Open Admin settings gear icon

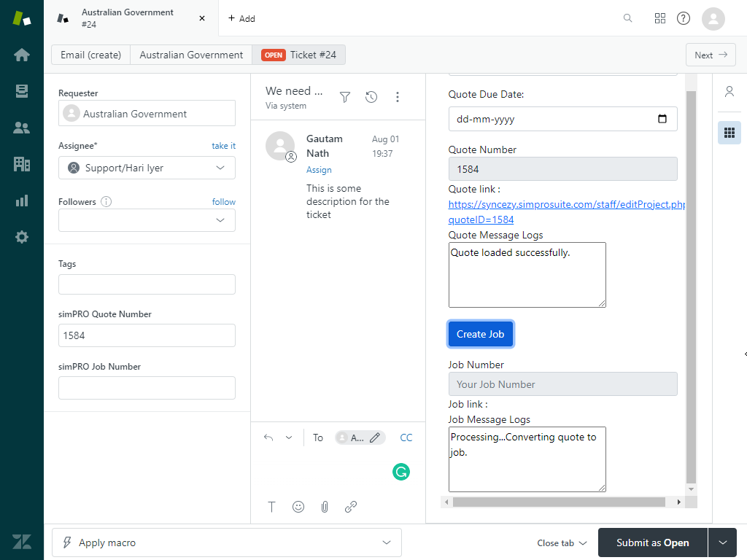[x=22, y=237]
